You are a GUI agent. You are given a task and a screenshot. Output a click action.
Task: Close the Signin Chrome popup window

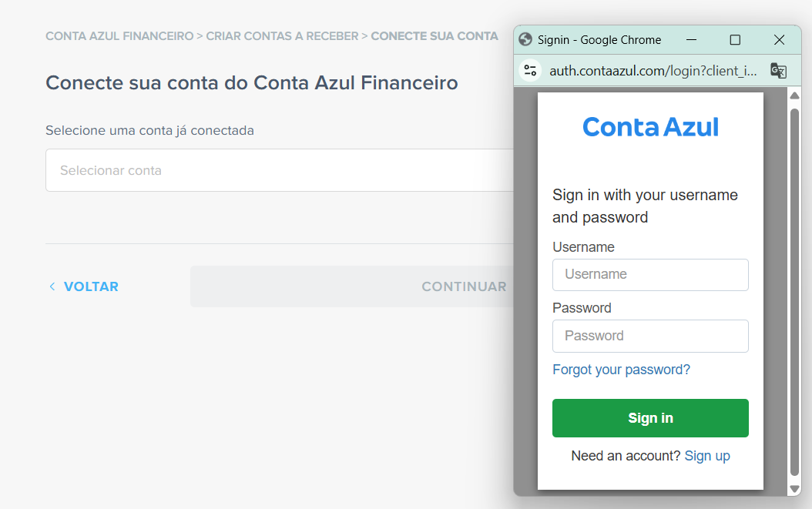pyautogui.click(x=779, y=40)
